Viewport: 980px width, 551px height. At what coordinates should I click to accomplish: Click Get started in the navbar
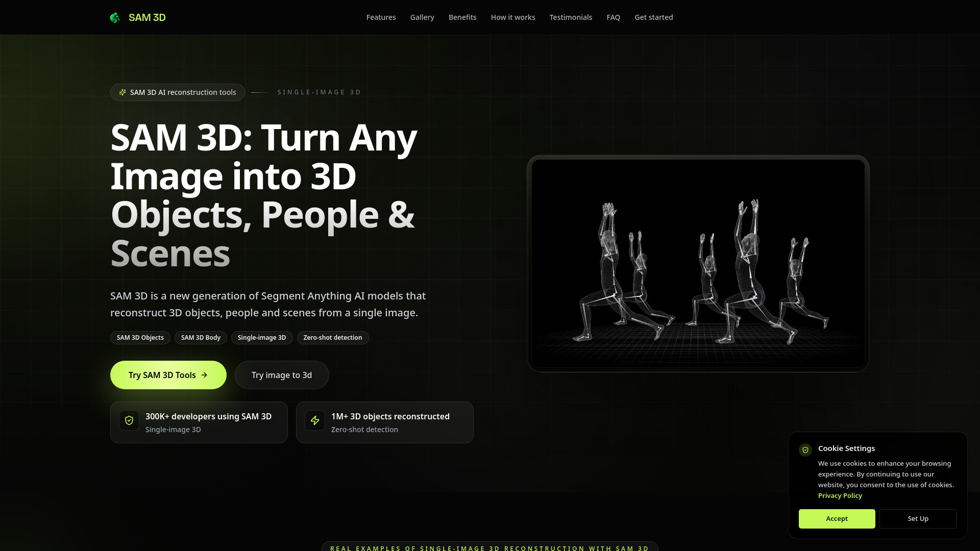654,17
